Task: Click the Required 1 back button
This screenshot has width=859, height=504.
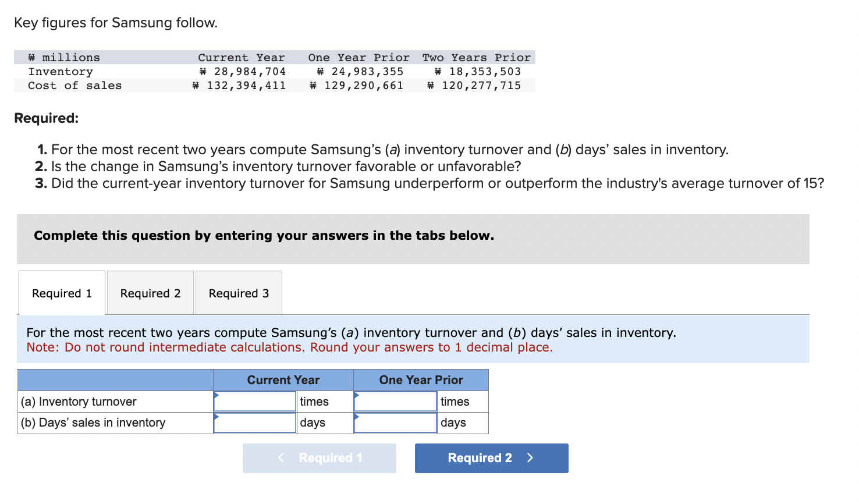Action: click(319, 458)
